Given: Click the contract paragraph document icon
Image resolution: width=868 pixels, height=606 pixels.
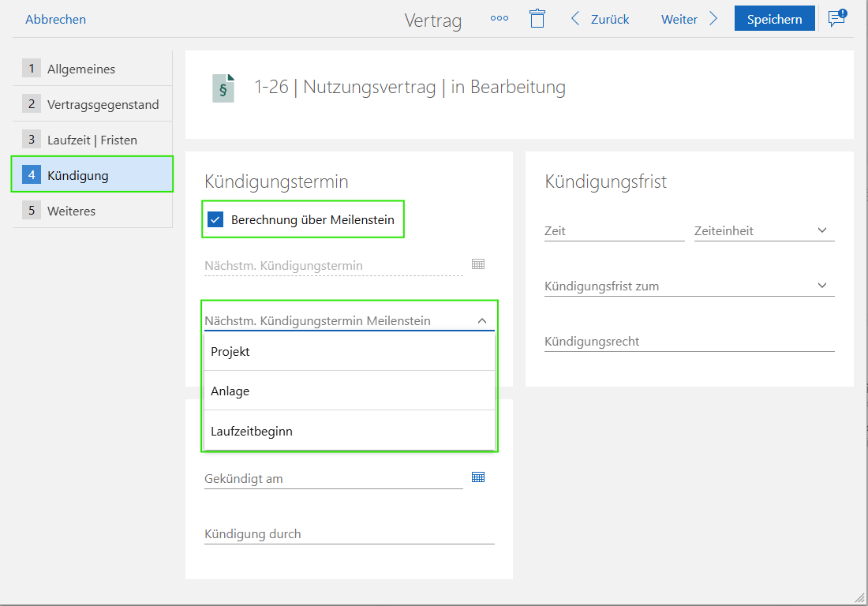Looking at the screenshot, I should coord(223,88).
